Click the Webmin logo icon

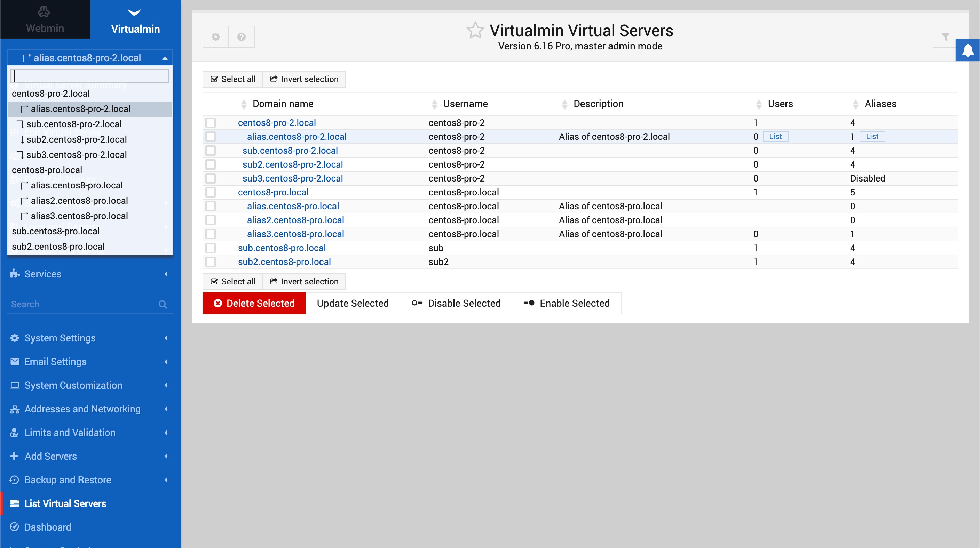tap(44, 12)
